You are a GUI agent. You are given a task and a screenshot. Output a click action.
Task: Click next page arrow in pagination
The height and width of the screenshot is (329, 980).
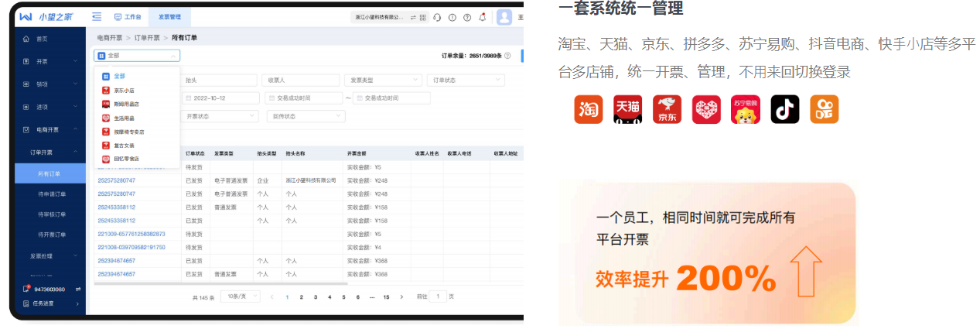401,296
